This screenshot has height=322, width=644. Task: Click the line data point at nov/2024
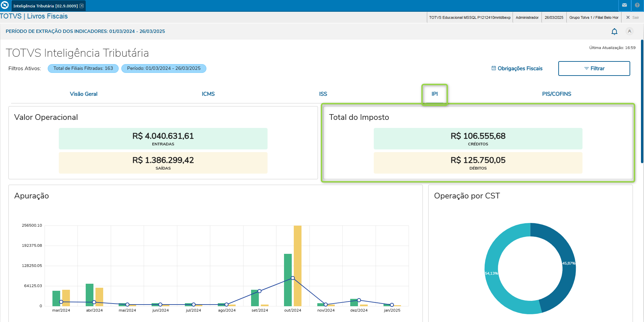coord(326,305)
